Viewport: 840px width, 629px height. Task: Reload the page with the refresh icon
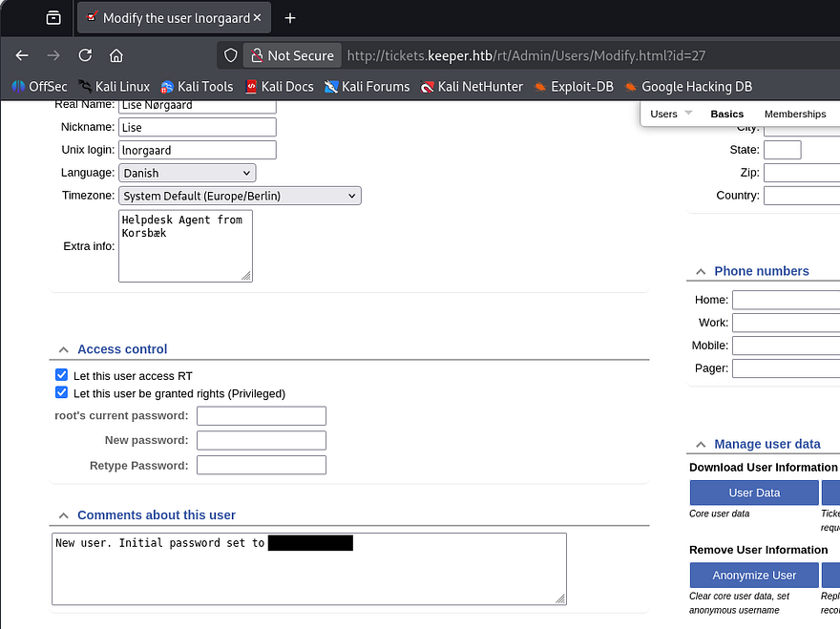[85, 55]
